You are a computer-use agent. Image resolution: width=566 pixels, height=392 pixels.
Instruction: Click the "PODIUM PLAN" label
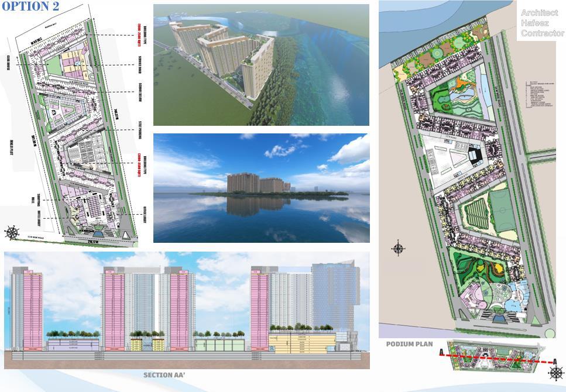[409, 343]
